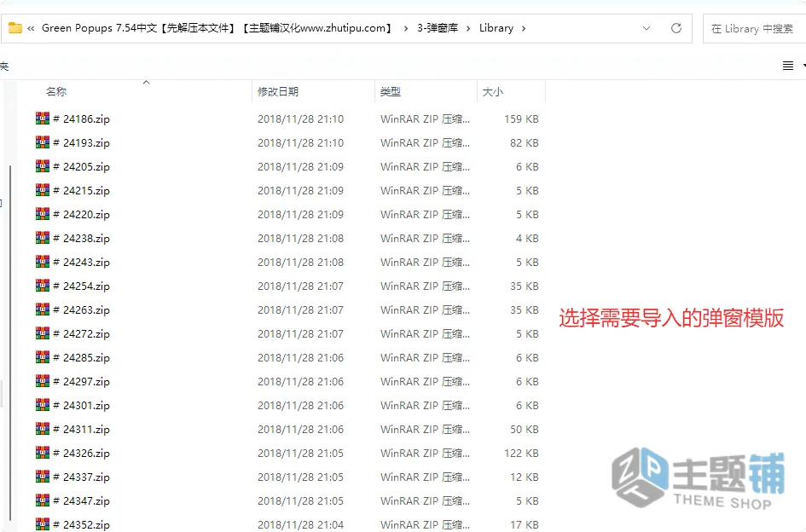Screen dimensions: 806x532
Task: Click the 159 KB size cell
Action: coord(521,119)
